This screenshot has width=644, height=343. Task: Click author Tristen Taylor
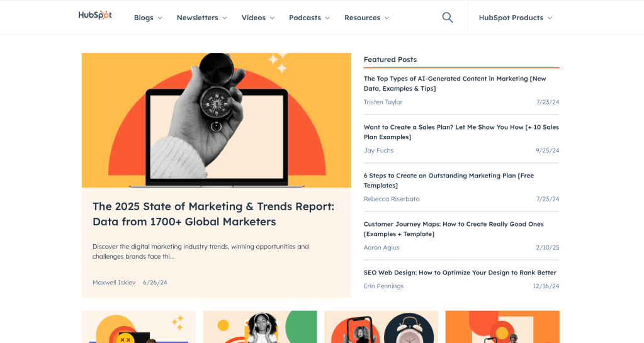[x=383, y=102]
